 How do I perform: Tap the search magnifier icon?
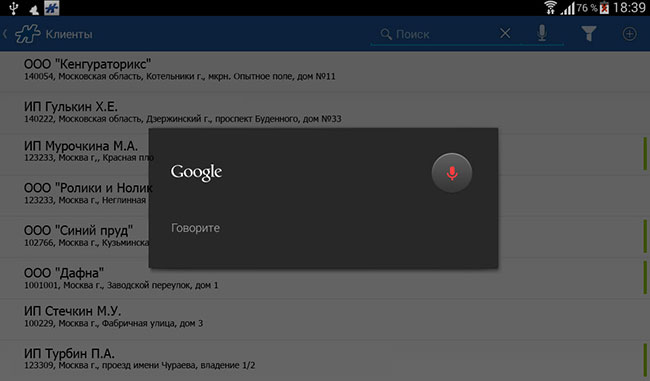pyautogui.click(x=386, y=34)
